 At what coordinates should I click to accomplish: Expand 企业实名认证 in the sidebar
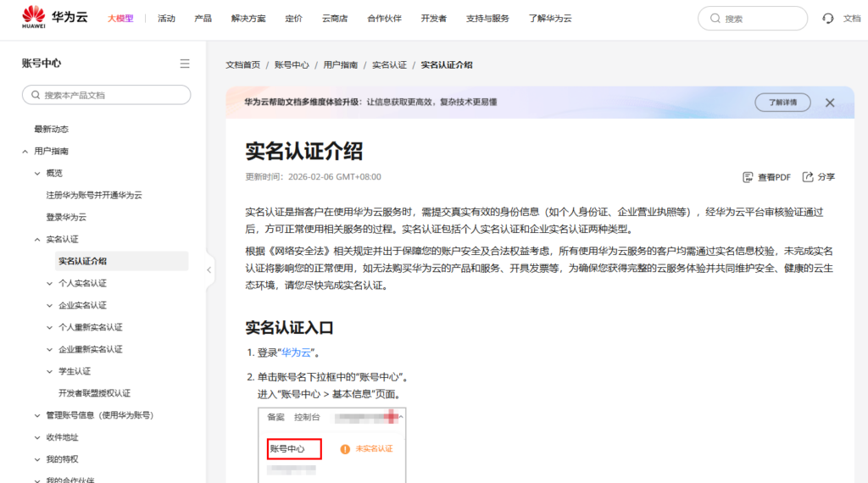pos(49,305)
